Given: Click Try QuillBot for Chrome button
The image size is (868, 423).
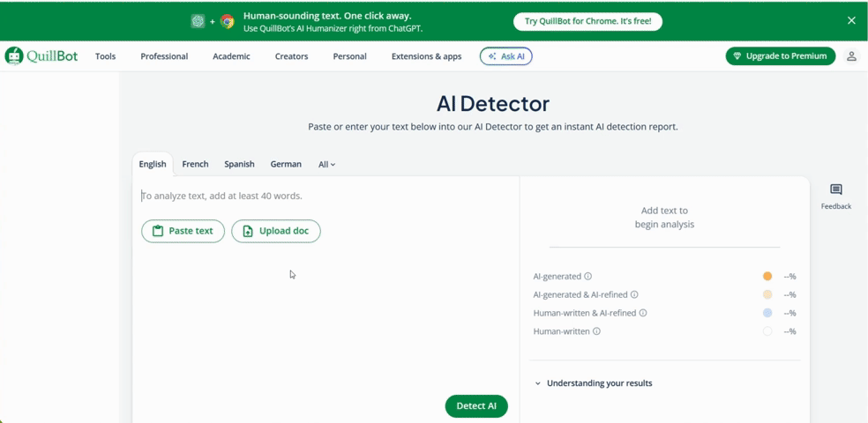Looking at the screenshot, I should click(587, 21).
